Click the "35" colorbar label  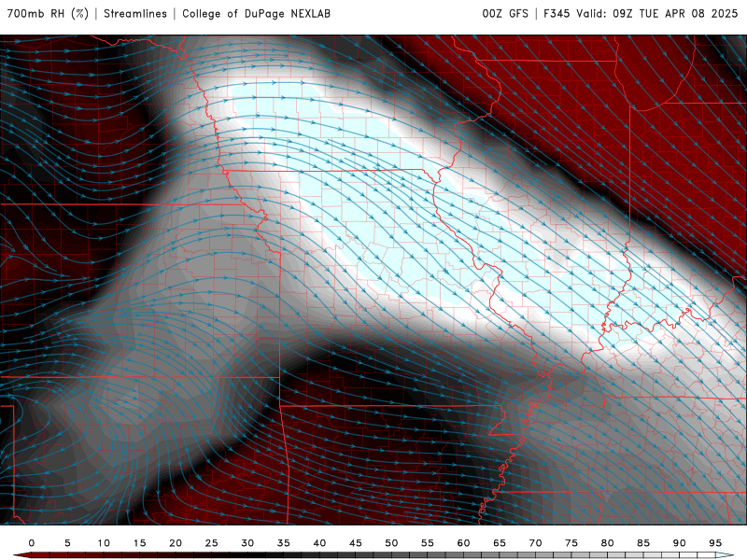click(284, 543)
